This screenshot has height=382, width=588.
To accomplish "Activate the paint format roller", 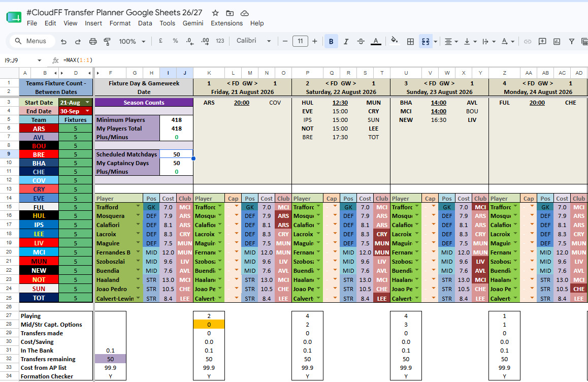I will click(107, 41).
